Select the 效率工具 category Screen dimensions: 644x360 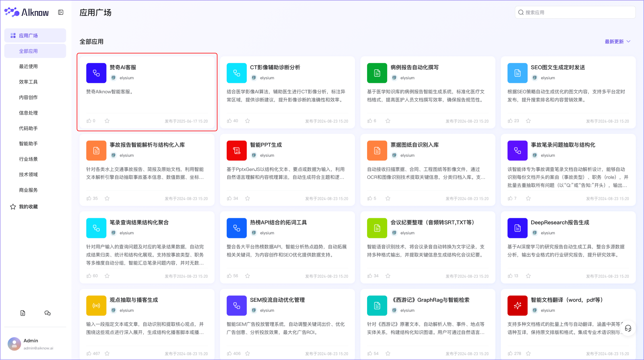28,82
